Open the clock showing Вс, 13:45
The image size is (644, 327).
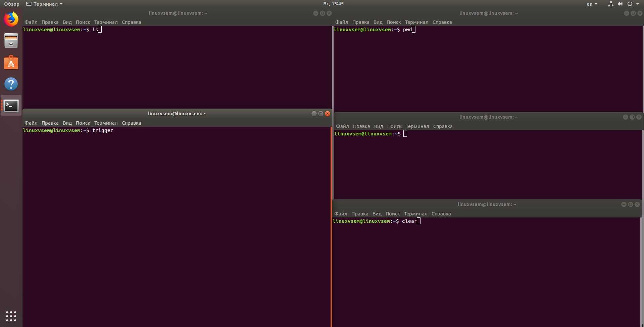point(333,4)
